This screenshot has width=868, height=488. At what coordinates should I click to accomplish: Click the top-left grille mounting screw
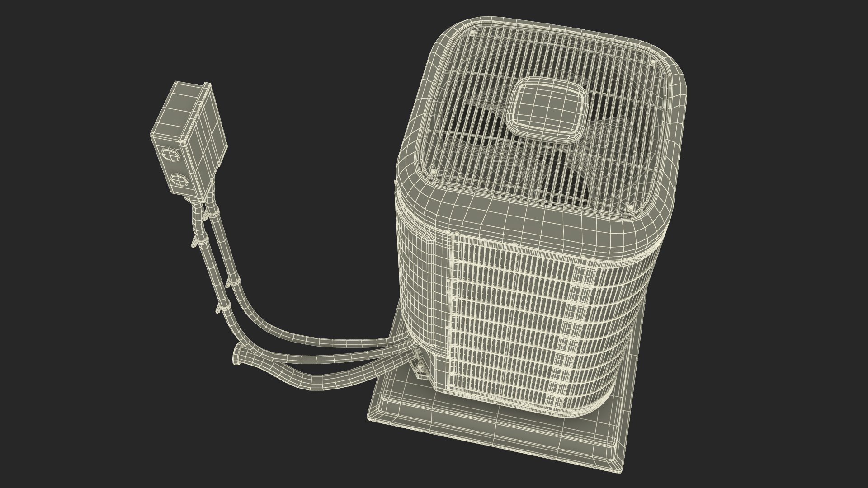472,33
